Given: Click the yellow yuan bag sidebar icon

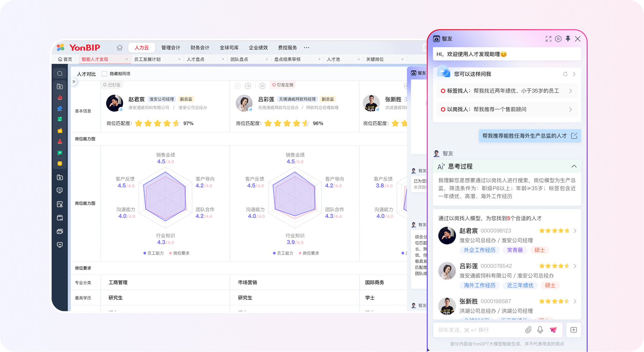Looking at the screenshot, I should tap(60, 131).
